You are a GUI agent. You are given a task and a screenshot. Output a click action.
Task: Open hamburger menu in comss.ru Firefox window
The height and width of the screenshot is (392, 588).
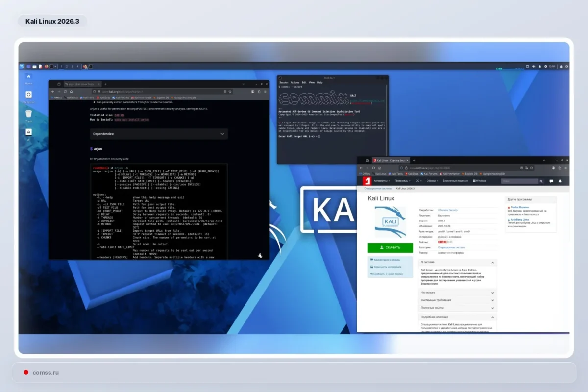(x=566, y=168)
